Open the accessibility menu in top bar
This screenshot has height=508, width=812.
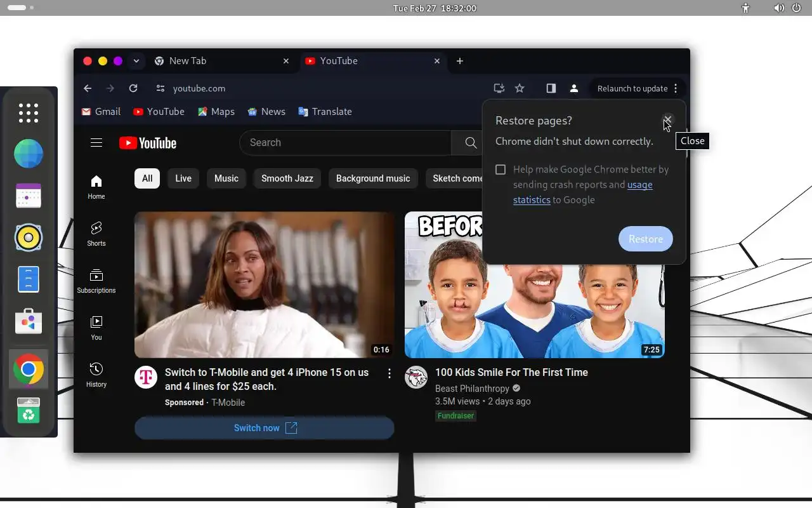coord(745,8)
